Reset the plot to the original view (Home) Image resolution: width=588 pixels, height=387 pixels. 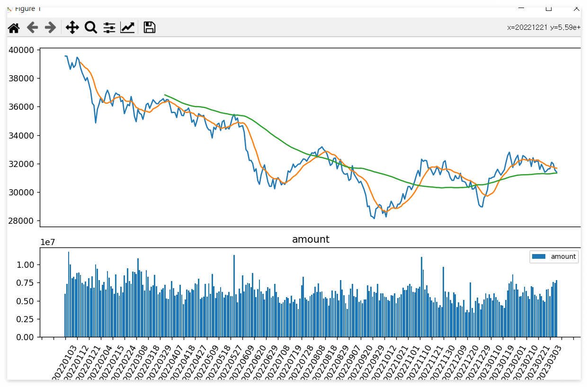point(14,28)
